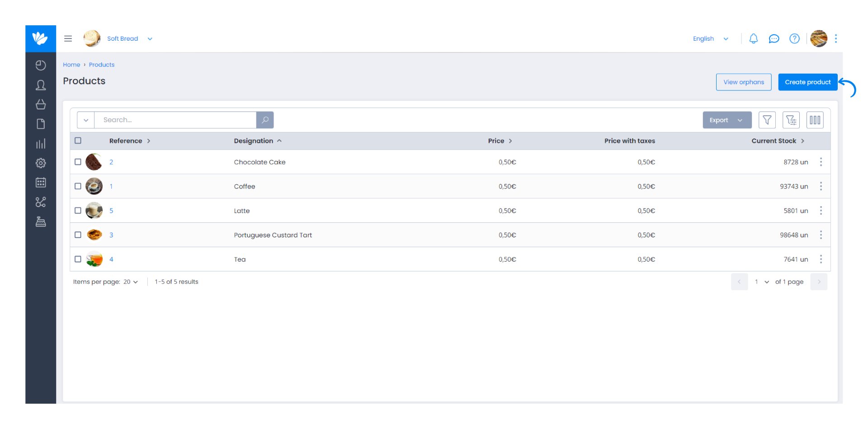Focus the Search input field
868x429 pixels.
coord(175,120)
